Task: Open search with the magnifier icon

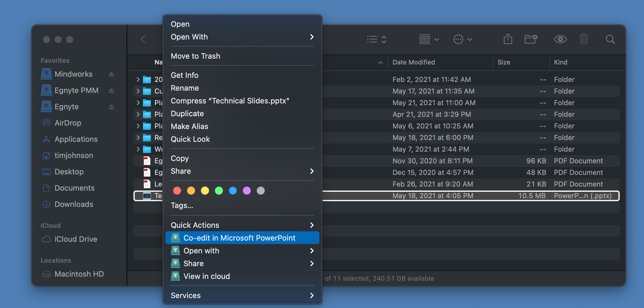Action: coord(610,39)
